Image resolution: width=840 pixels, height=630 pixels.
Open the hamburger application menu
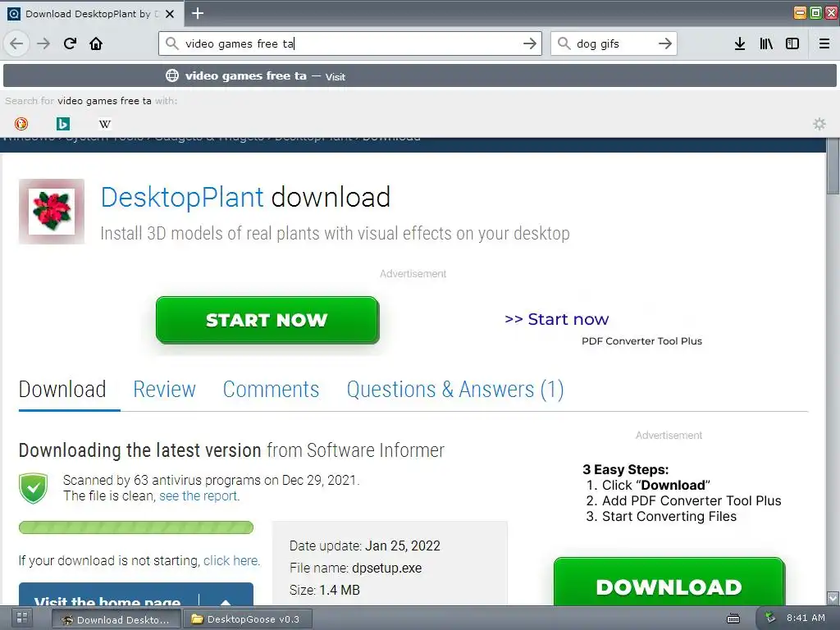point(824,43)
